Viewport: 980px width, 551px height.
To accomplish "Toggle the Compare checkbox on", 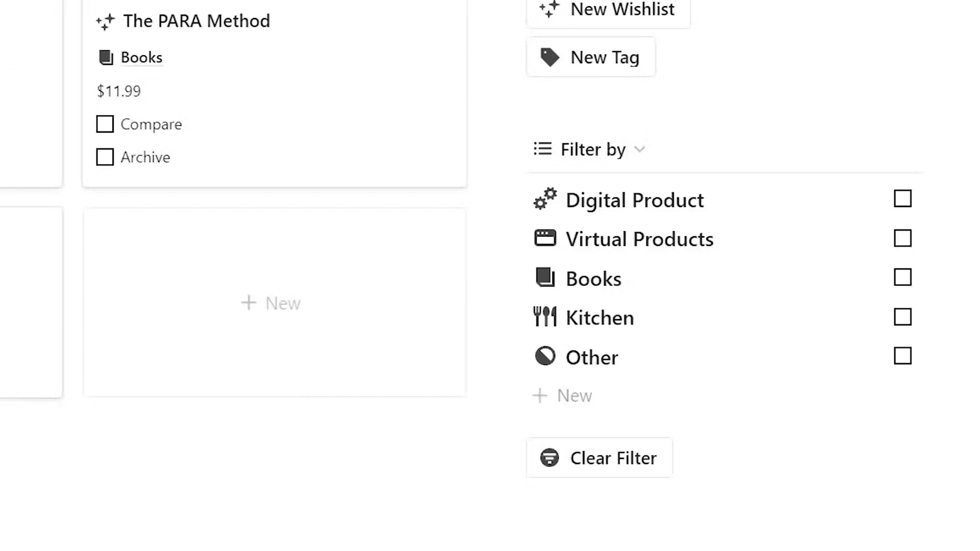I will (x=105, y=124).
